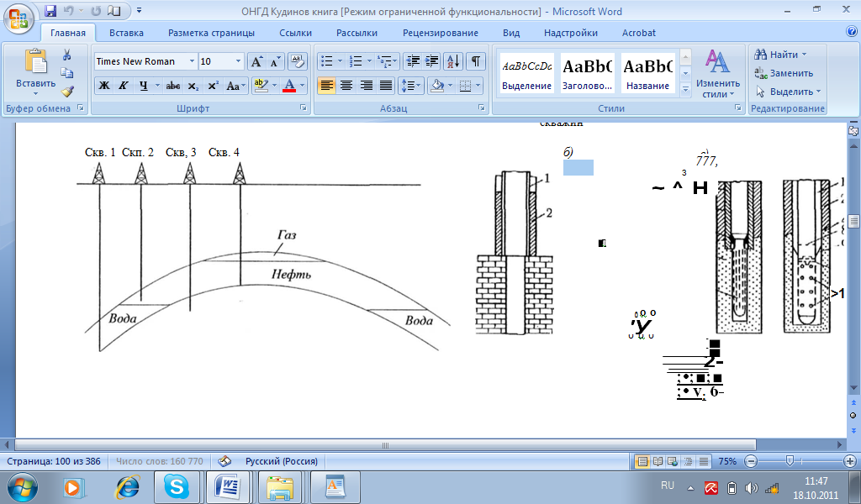Switch to the Вставка tab
Viewport: 861px width, 504px height.
click(x=125, y=33)
